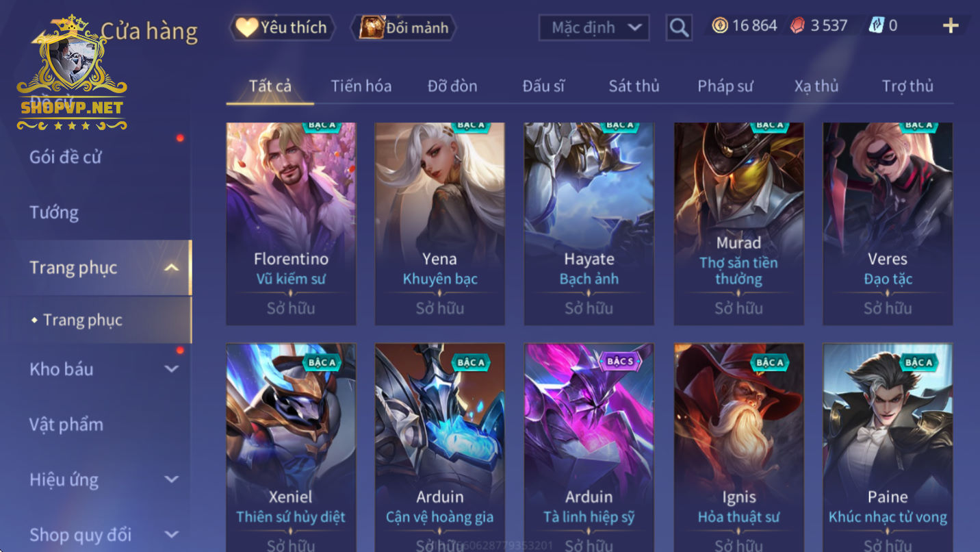Click the red ruby currency icon
The image size is (980, 552).
[x=798, y=26]
